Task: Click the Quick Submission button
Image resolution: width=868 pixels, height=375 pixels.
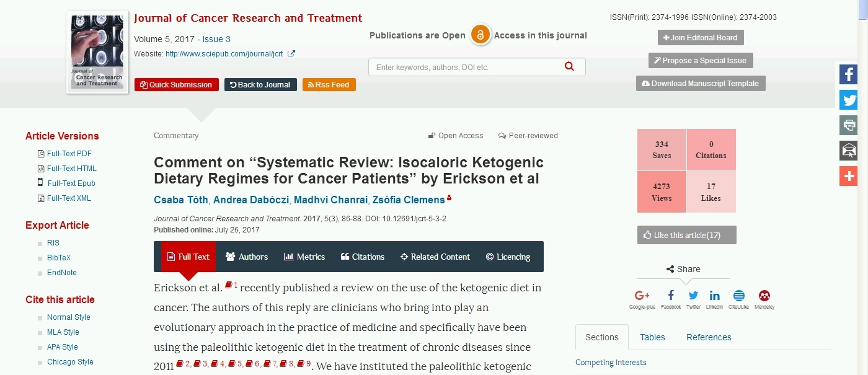Action: (x=176, y=85)
